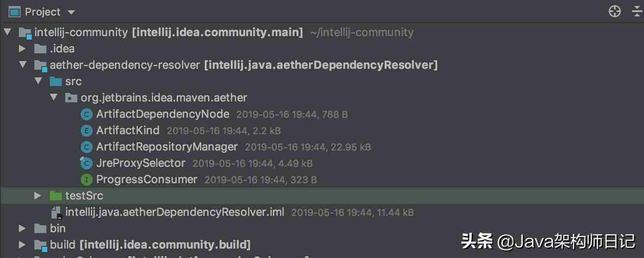Viewport: 644px width, 258px height.
Task: Click the ProgressConsumer interface icon
Action: point(87,180)
